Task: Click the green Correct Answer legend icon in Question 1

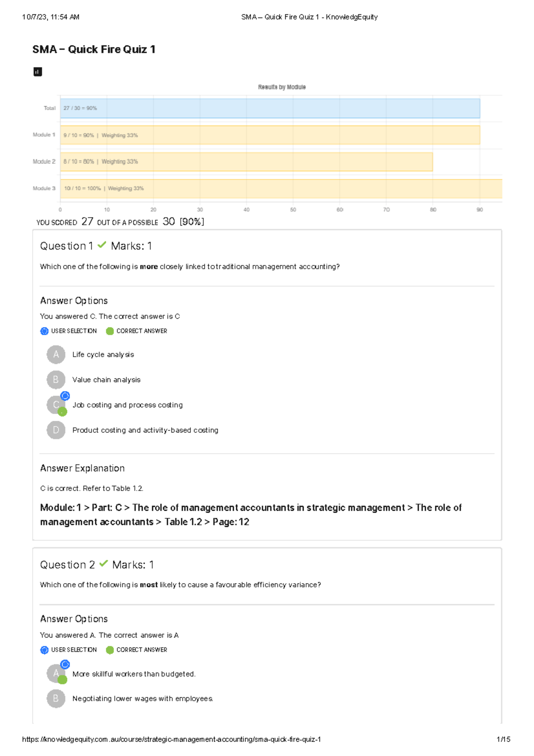Action: pyautogui.click(x=110, y=331)
